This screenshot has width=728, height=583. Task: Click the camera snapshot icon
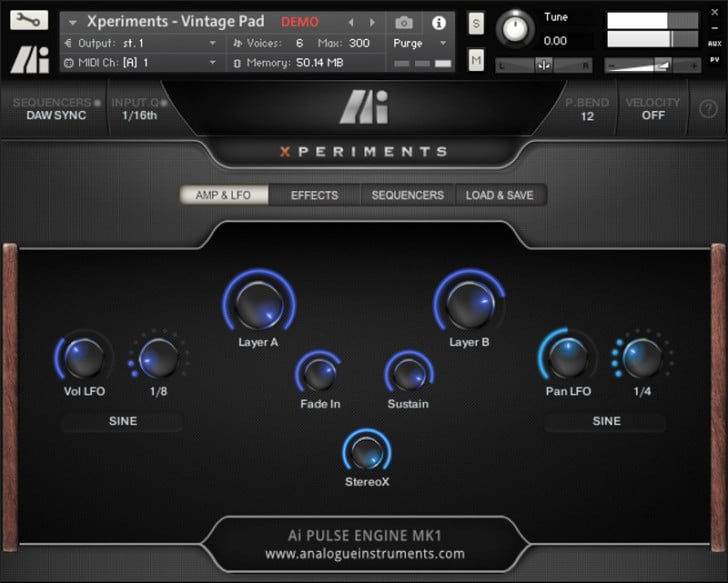click(403, 22)
